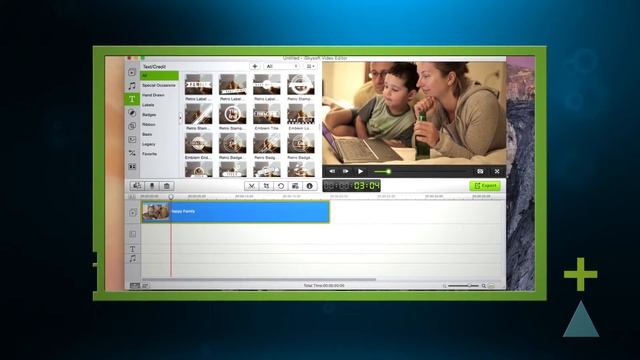Open the Overlays sidebar icon
The height and width of the screenshot is (360, 640).
click(132, 126)
